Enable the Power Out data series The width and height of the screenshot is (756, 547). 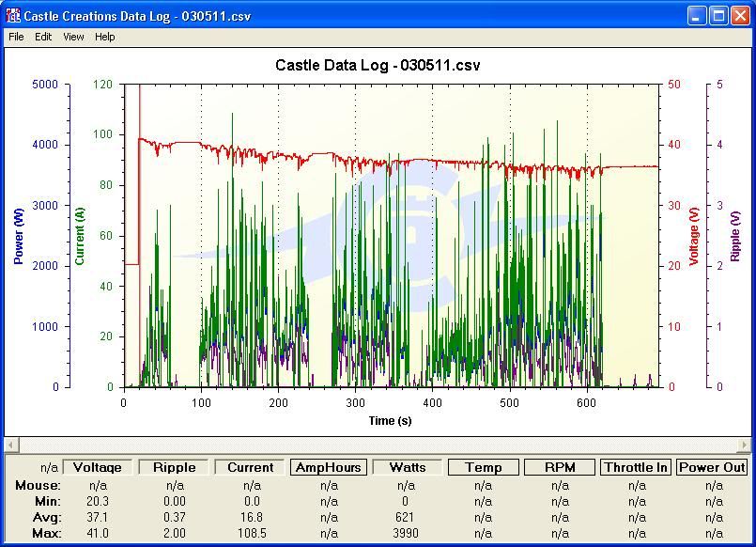pyautogui.click(x=713, y=467)
